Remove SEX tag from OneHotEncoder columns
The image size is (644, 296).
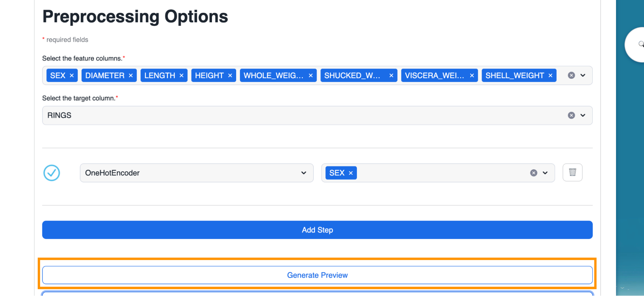[351, 173]
